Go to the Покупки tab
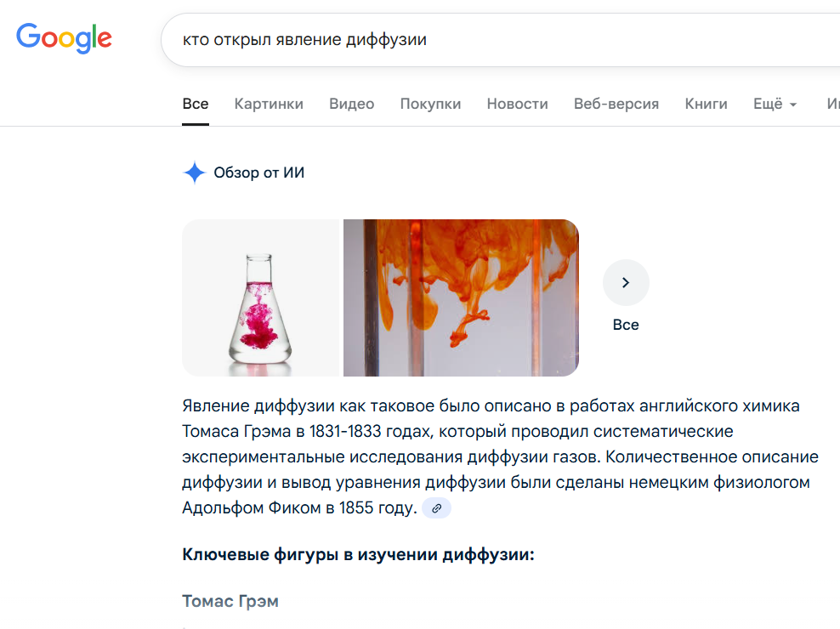The height and width of the screenshot is (629, 840). point(430,104)
